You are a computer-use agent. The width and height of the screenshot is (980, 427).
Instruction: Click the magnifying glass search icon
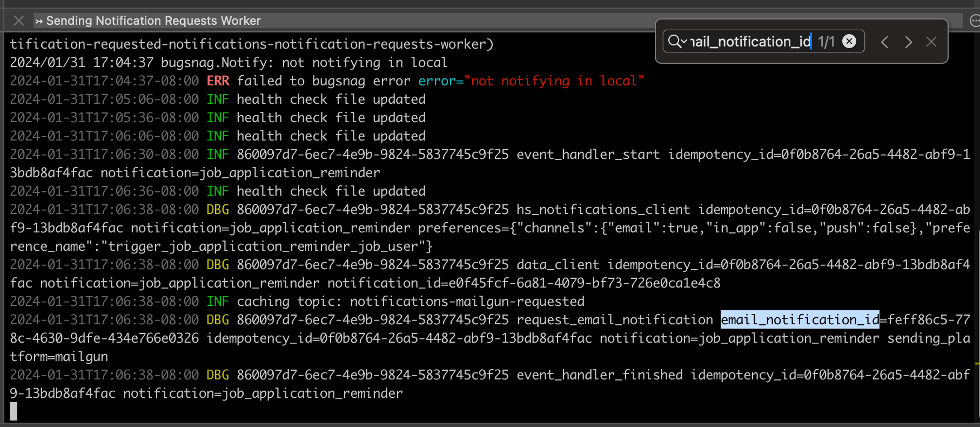tap(674, 42)
